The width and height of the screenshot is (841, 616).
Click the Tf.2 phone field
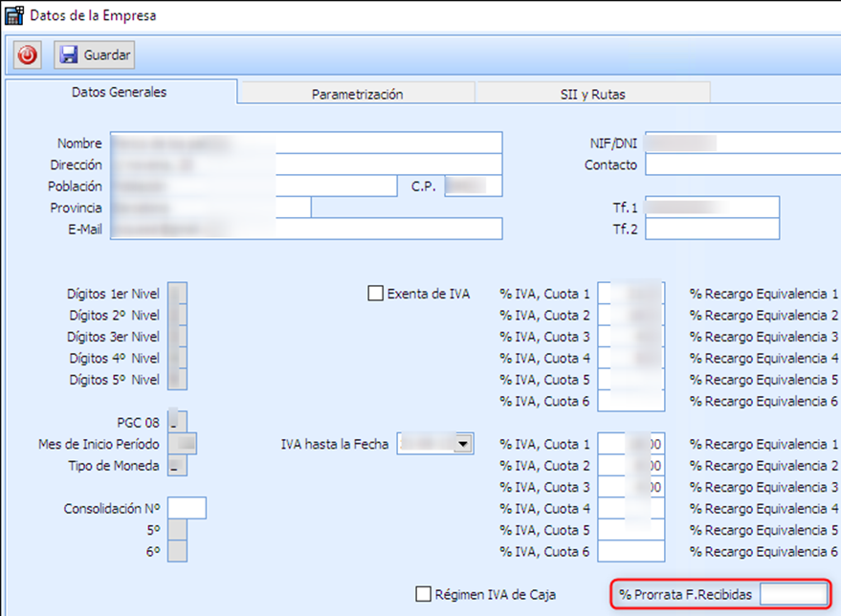(712, 229)
